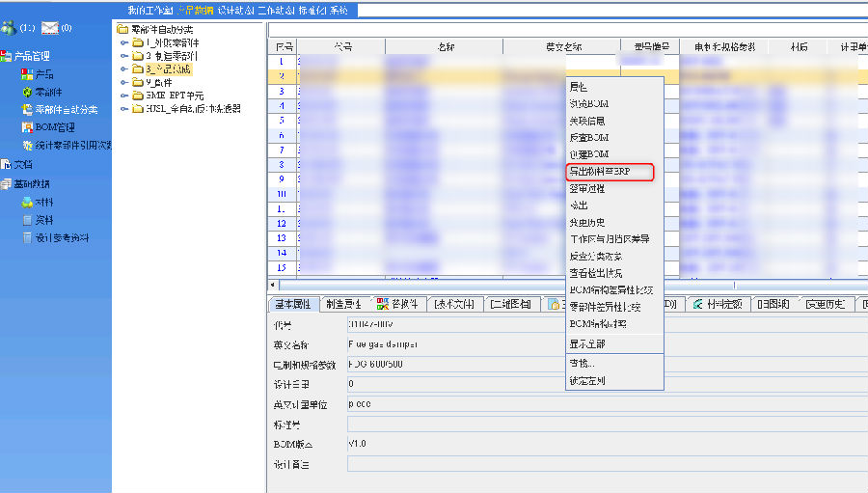Click the BOM管理 sidebar icon
The image size is (868, 493).
(27, 127)
